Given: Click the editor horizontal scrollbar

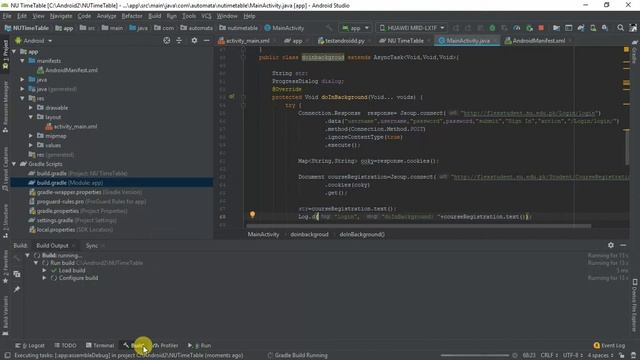Looking at the screenshot, I should (418, 226).
